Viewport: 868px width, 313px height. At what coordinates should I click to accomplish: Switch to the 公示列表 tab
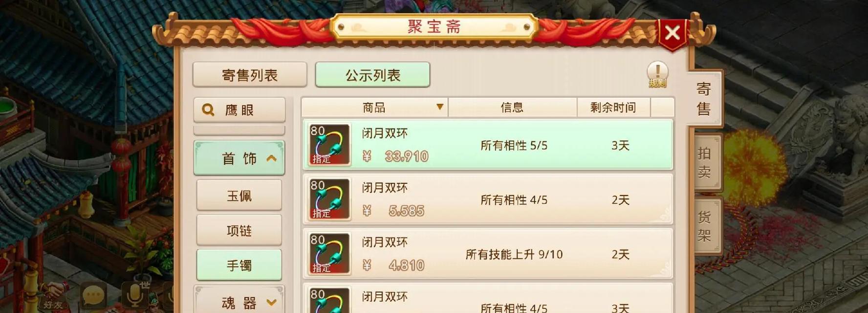click(x=373, y=75)
